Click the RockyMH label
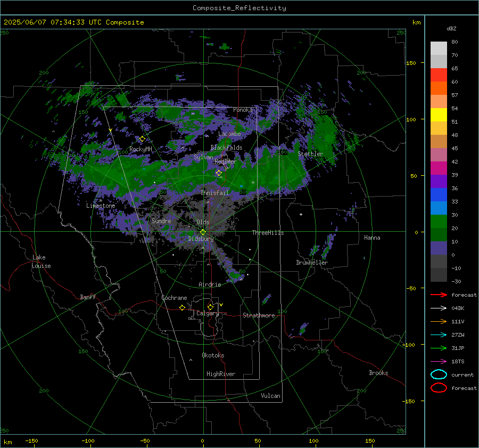479x448 pixels. point(141,149)
